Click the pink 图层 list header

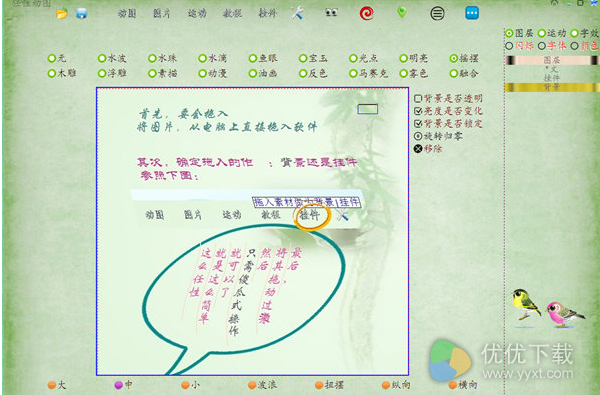tap(551, 60)
